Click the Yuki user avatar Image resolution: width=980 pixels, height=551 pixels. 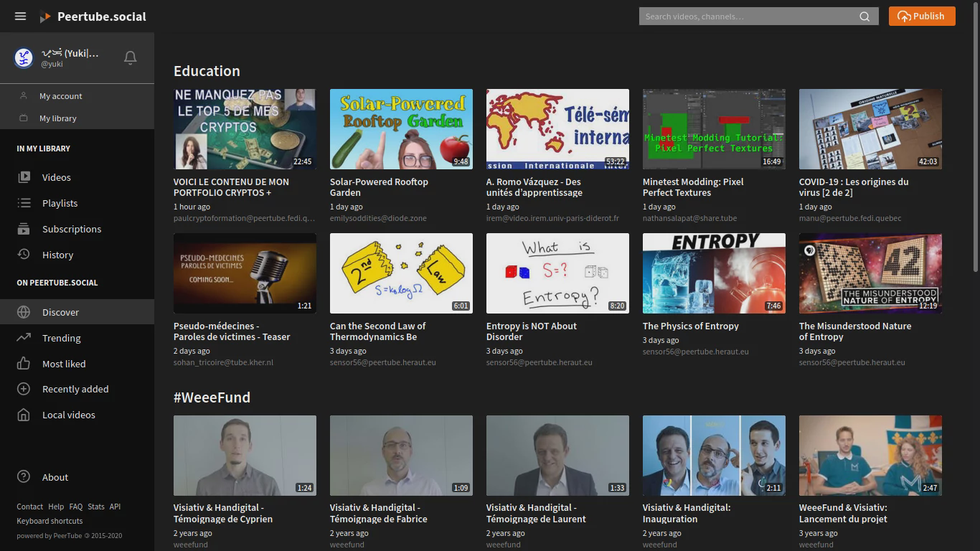pos(24,58)
